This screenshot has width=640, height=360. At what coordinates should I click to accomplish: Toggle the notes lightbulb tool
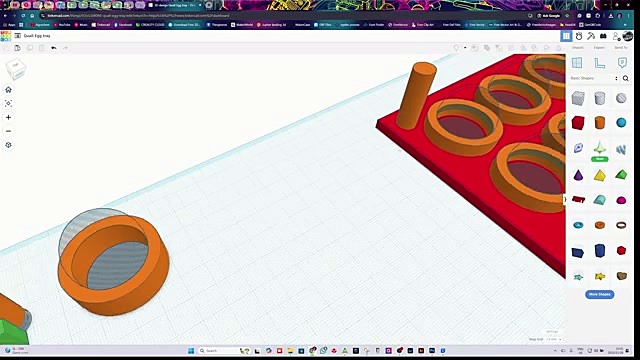(x=457, y=48)
